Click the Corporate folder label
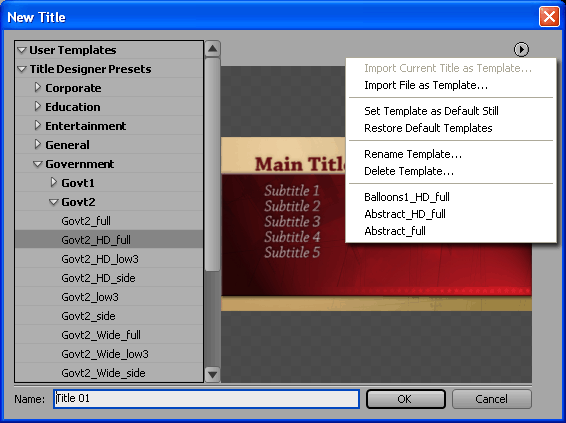Image resolution: width=566 pixels, height=423 pixels. 73,88
